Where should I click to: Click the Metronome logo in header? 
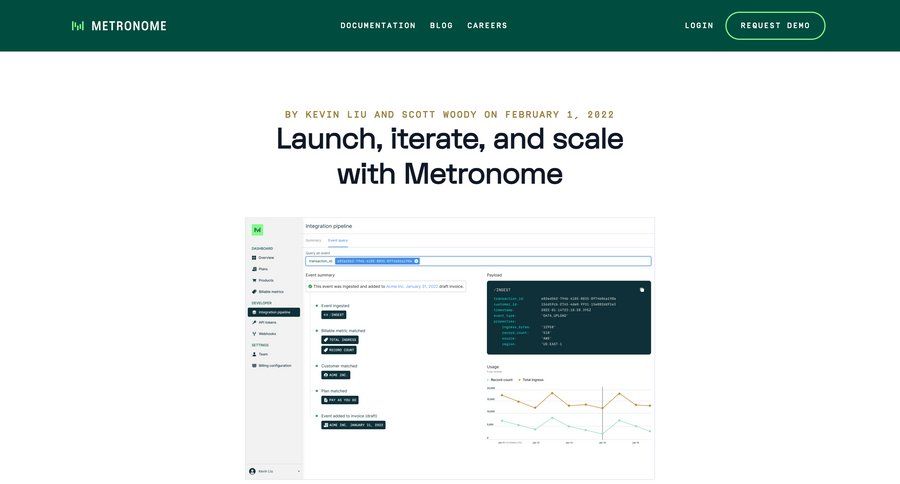119,26
